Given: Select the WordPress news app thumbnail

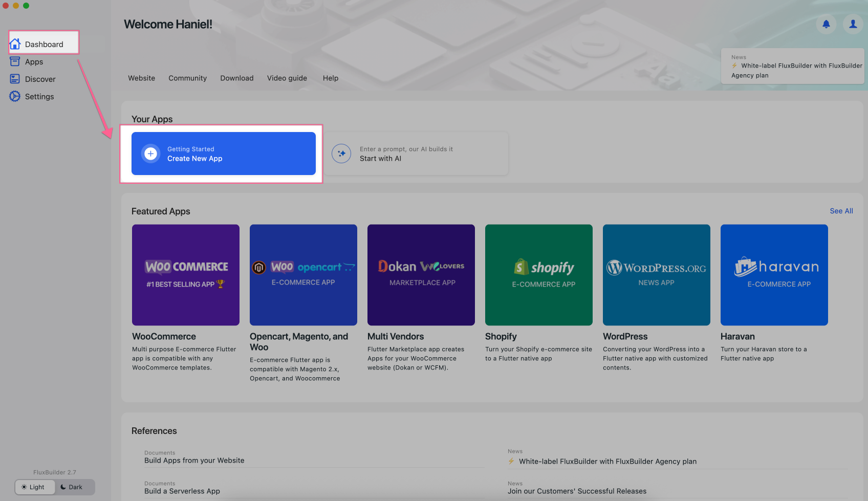Looking at the screenshot, I should 657,275.
